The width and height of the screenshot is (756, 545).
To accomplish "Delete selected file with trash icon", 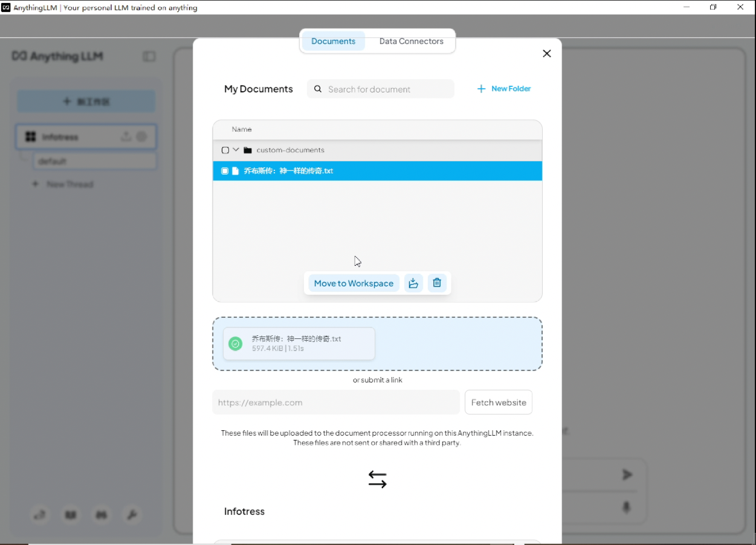I will [x=437, y=283].
